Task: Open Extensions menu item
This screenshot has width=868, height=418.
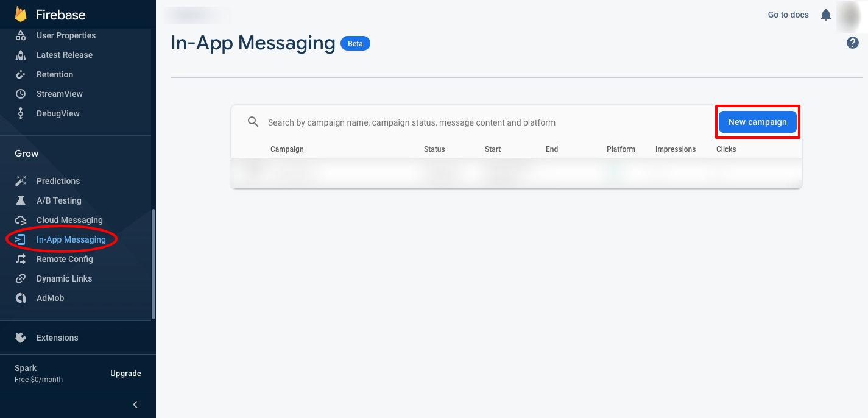Action: (57, 338)
